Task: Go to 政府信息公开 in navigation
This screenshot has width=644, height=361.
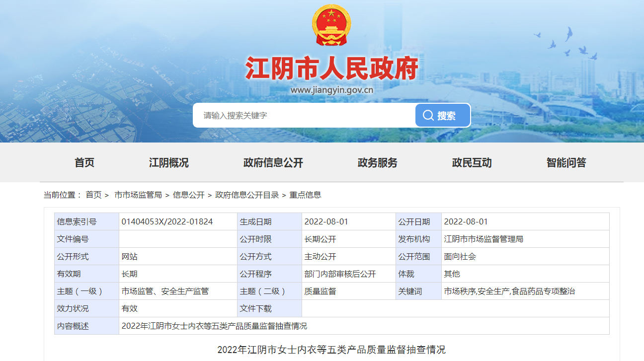Action: [273, 162]
